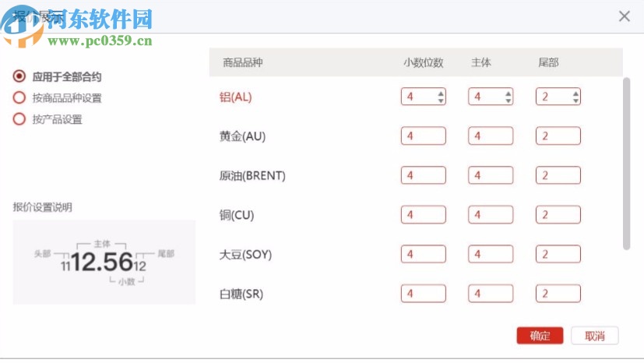Screen dimensions: 644x363
Task: Click the commodity list vertical scrollbar
Action: click(626, 164)
